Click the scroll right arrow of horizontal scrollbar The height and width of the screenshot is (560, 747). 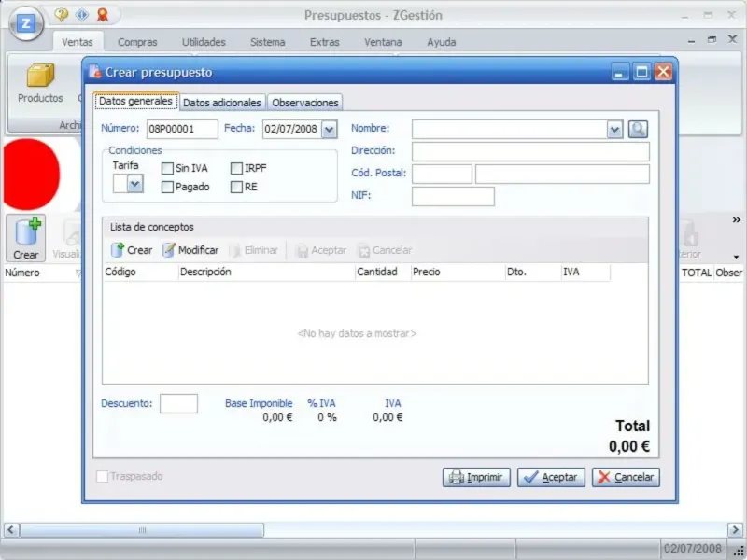click(x=735, y=530)
